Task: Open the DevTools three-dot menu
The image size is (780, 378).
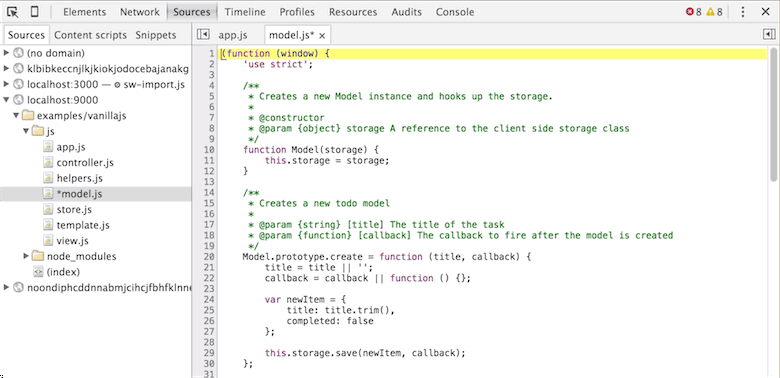Action: (x=743, y=12)
